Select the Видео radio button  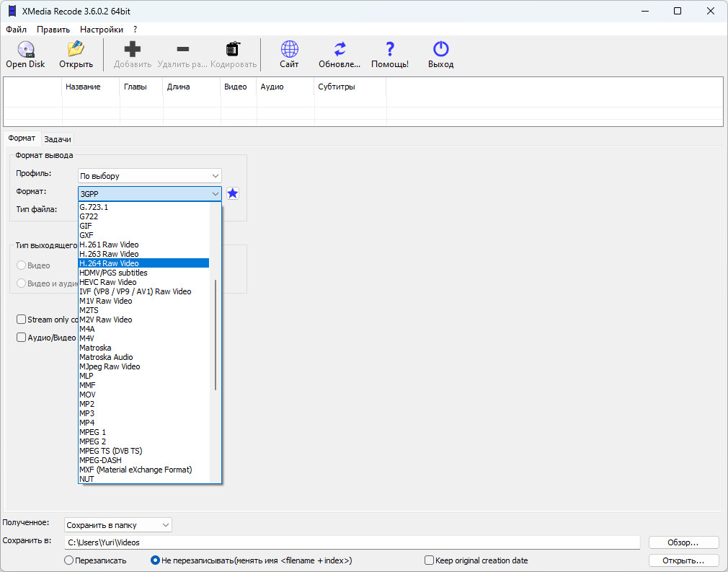[x=21, y=265]
